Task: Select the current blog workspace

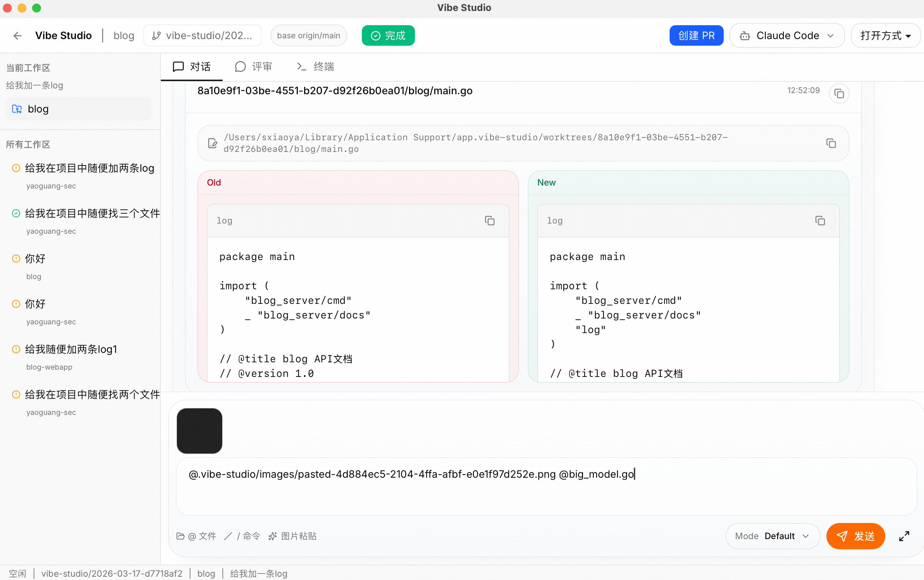Action: click(x=79, y=109)
